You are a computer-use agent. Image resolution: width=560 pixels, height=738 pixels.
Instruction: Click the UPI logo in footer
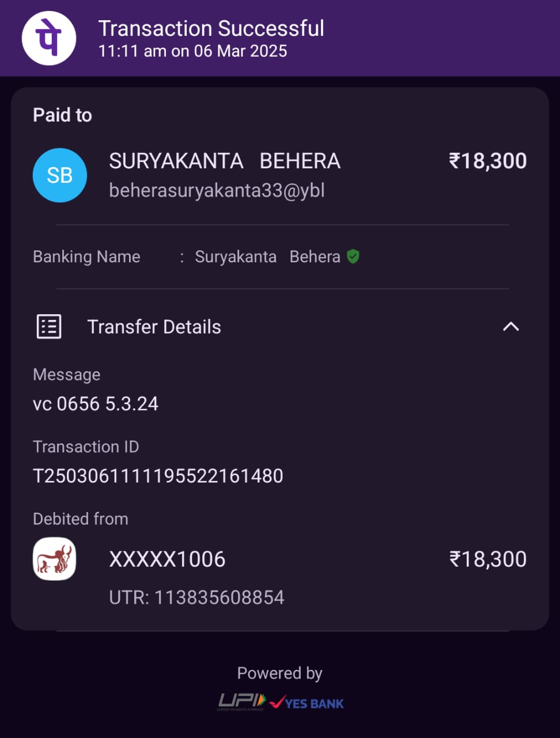[241, 702]
